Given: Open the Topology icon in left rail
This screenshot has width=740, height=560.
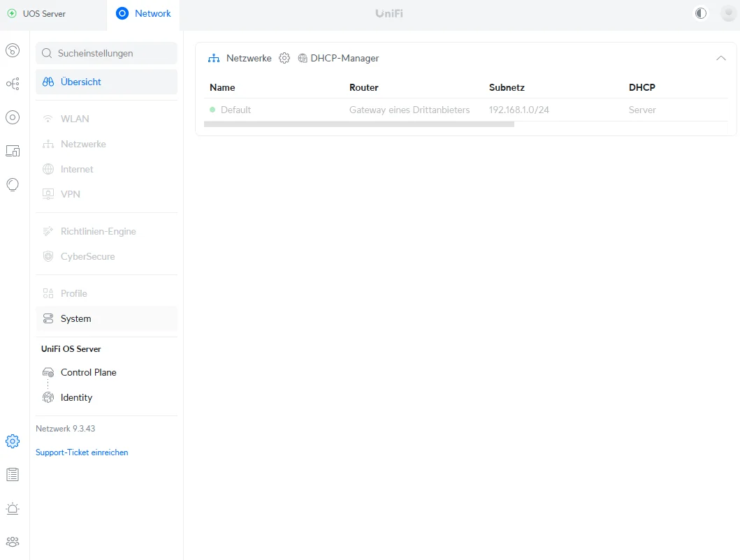Looking at the screenshot, I should click(13, 84).
